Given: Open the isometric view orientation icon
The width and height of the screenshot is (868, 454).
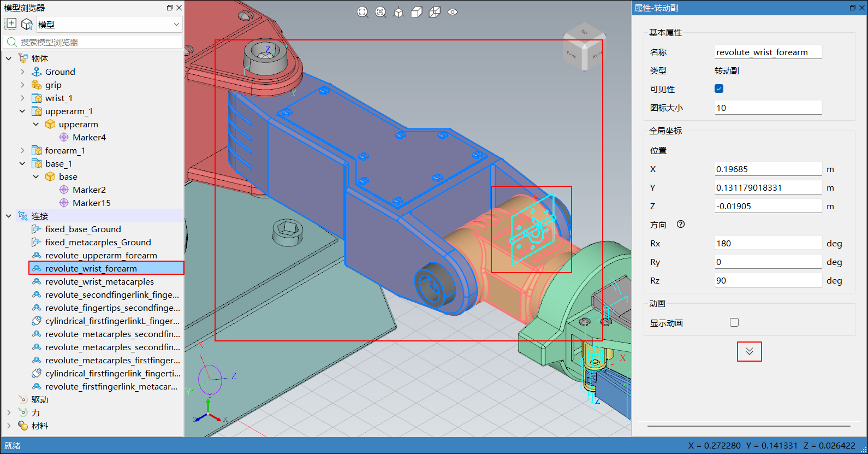Looking at the screenshot, I should pos(399,12).
